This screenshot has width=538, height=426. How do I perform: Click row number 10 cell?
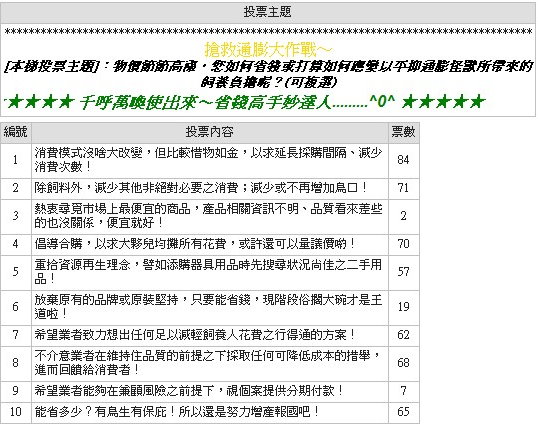point(15,412)
